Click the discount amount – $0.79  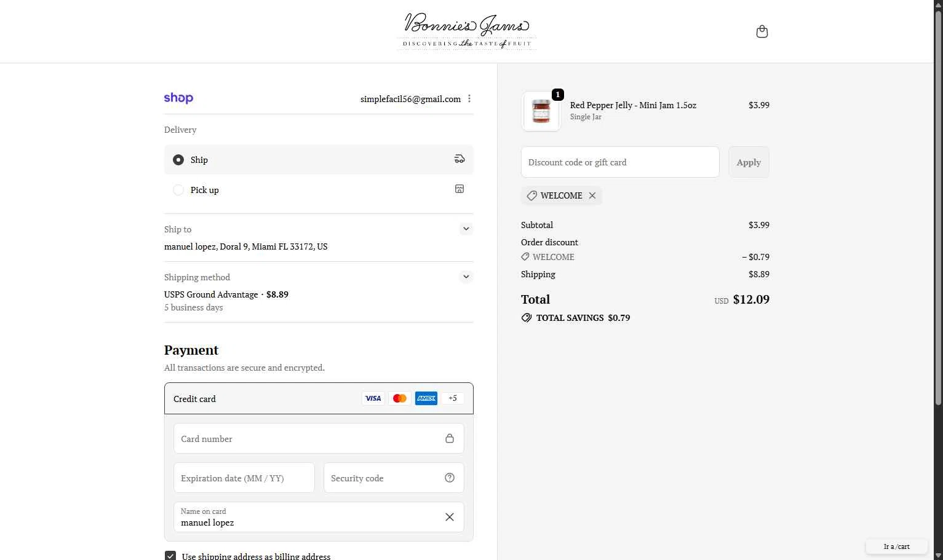point(755,257)
